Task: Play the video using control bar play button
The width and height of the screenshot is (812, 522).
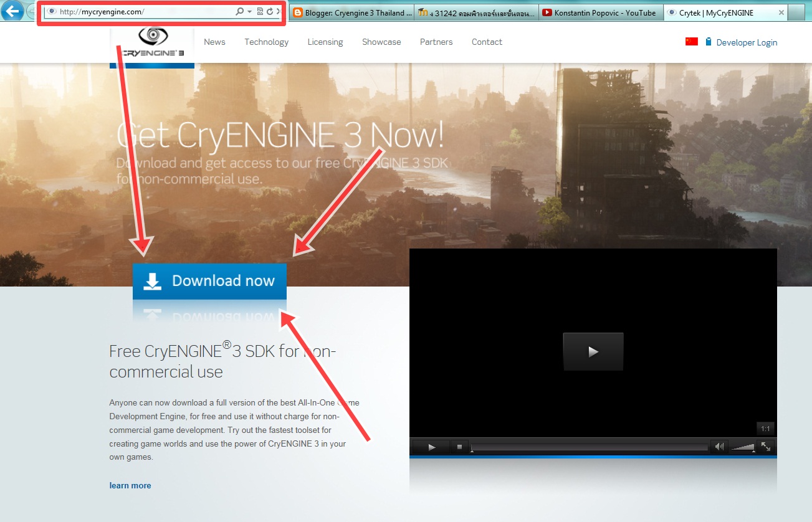Action: 431,447
